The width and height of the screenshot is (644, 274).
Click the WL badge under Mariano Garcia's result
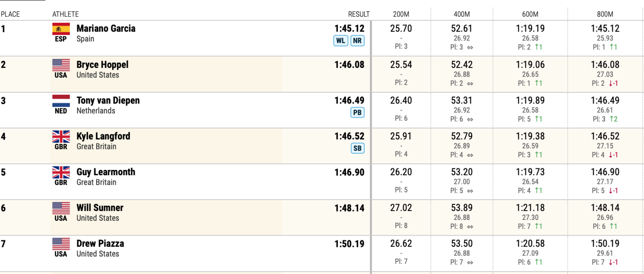click(x=340, y=41)
